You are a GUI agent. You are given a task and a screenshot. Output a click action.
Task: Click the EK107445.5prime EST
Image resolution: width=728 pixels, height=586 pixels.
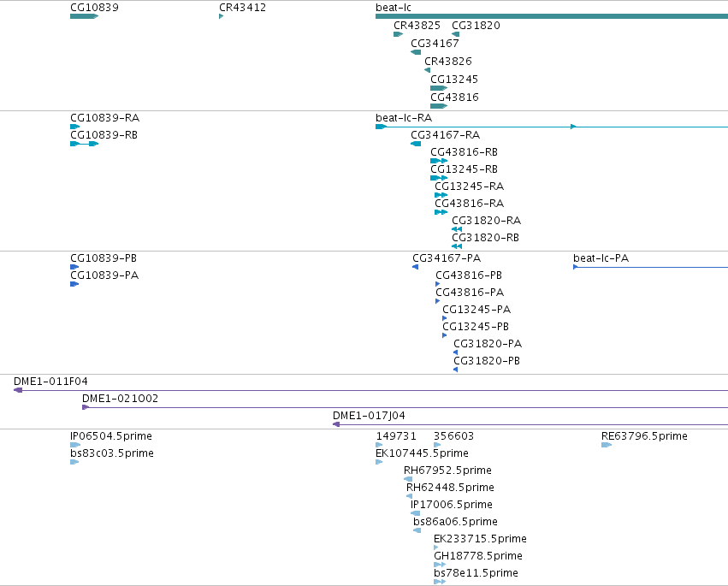point(379,462)
